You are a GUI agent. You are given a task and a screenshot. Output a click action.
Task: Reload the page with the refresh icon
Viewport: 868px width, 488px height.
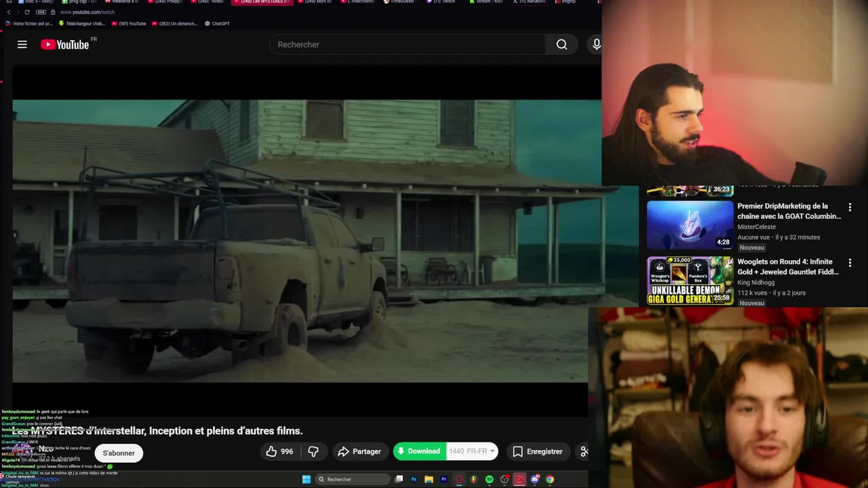pyautogui.click(x=27, y=12)
